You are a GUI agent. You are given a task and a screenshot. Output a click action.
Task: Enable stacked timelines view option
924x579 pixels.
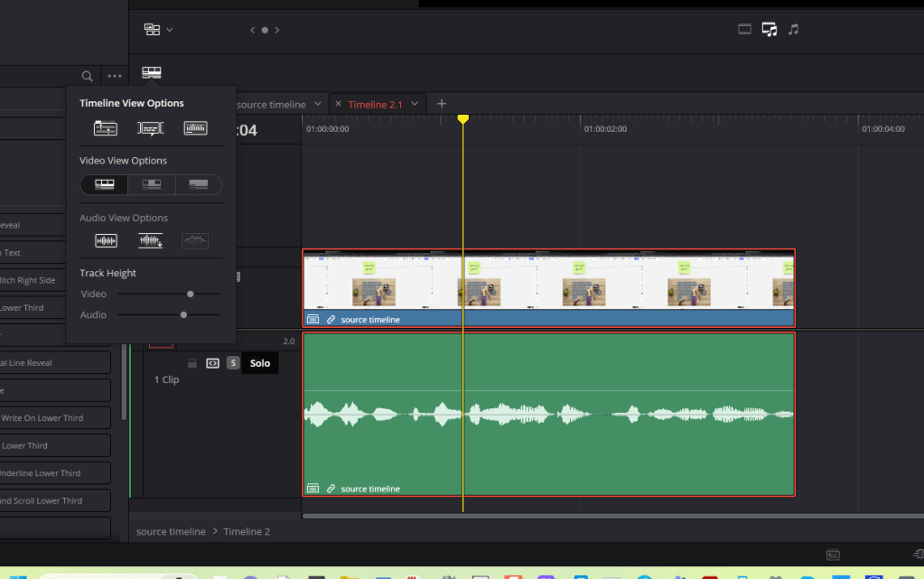tap(106, 128)
